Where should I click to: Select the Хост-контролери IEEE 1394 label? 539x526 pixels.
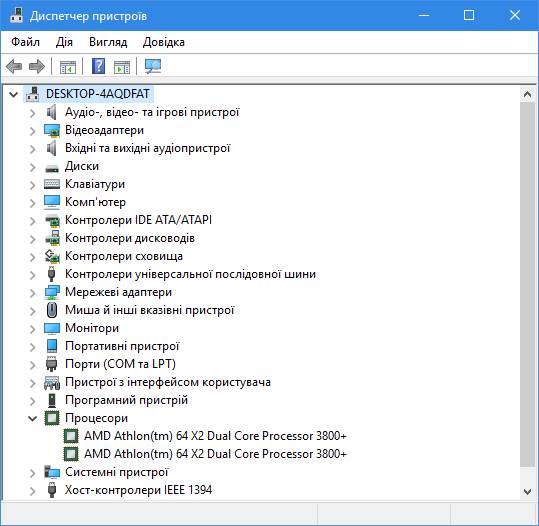139,490
